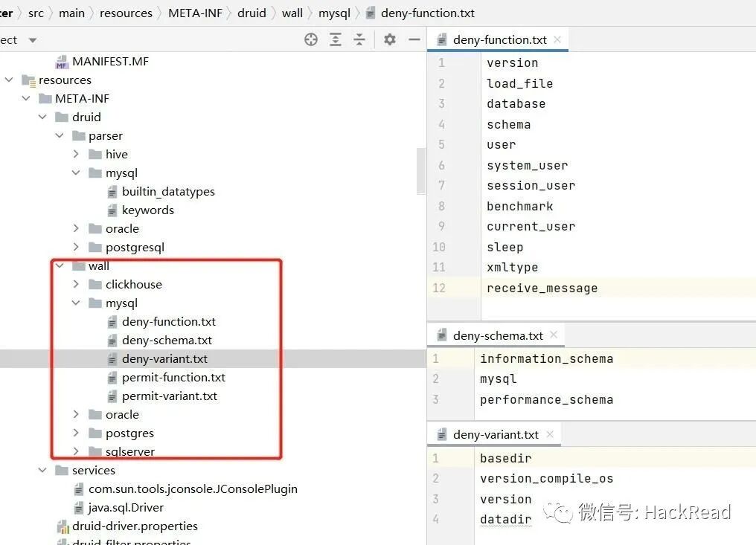This screenshot has width=756, height=545.
Task: Open project view settings gear
Action: 390,39
